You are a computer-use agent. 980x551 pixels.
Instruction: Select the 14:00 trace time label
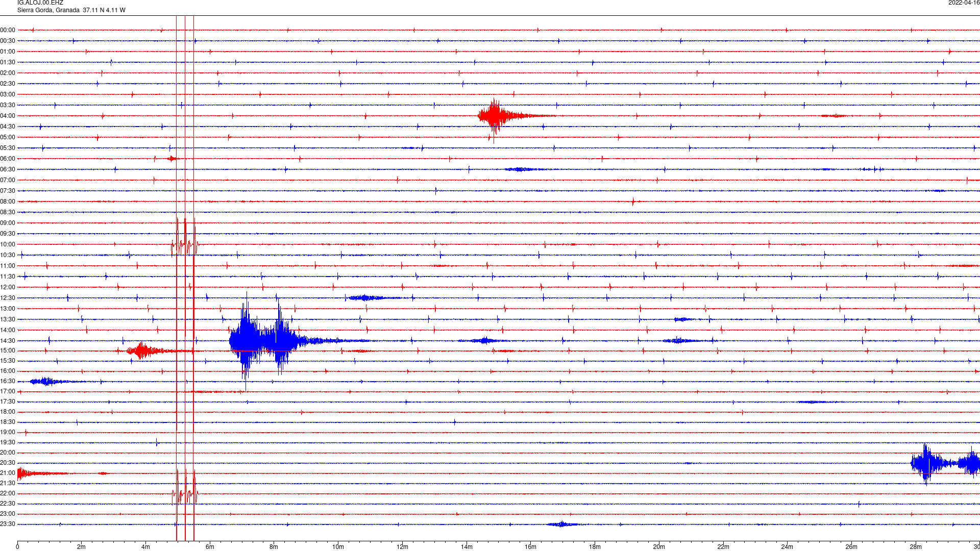click(8, 330)
